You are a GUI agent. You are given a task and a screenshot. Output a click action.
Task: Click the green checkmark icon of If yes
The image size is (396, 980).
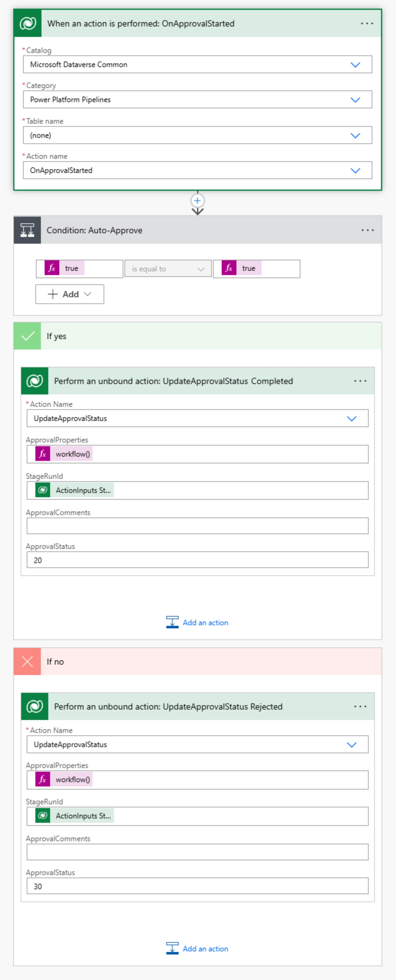27,336
